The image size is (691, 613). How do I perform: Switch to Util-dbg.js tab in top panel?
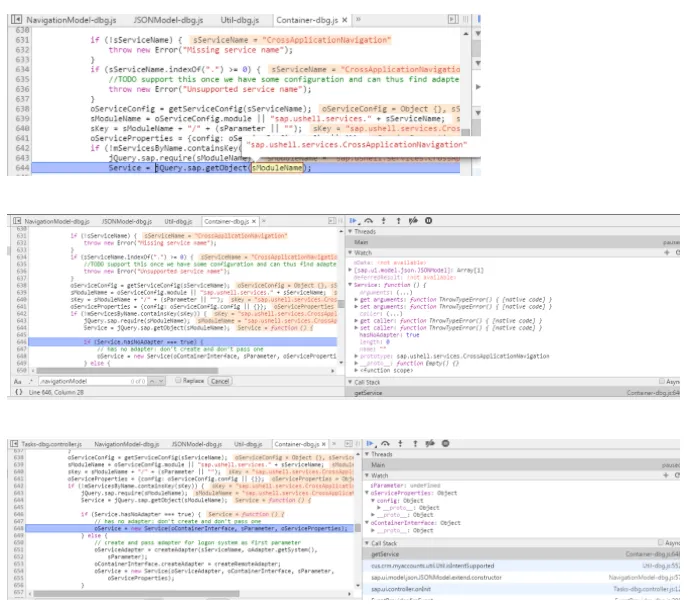240,20
